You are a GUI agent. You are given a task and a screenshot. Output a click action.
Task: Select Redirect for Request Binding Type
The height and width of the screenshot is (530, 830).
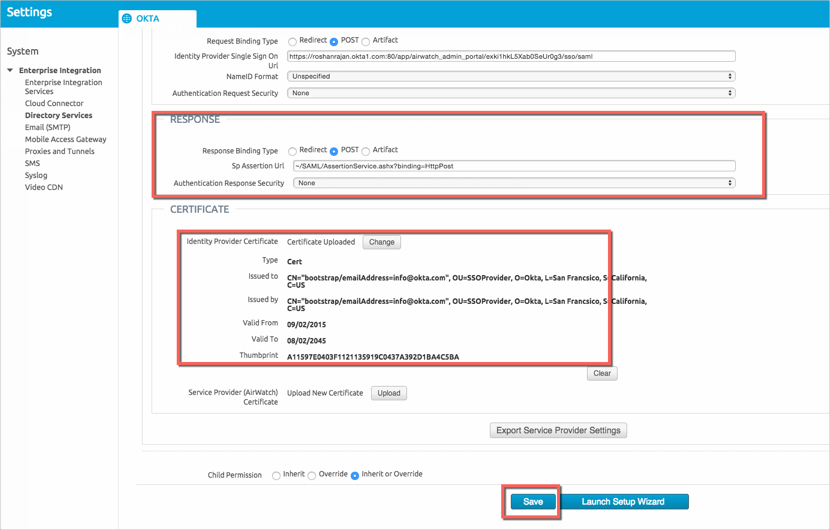click(293, 42)
